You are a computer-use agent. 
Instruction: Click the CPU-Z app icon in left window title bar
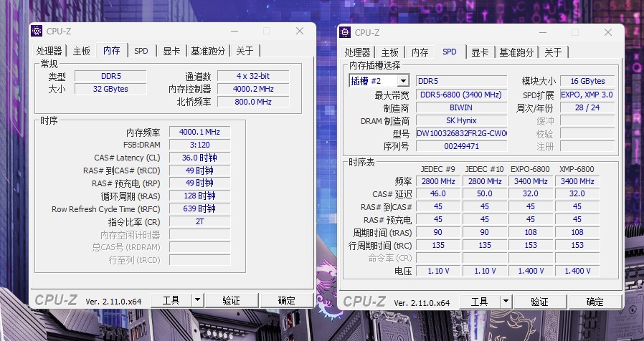[37, 31]
